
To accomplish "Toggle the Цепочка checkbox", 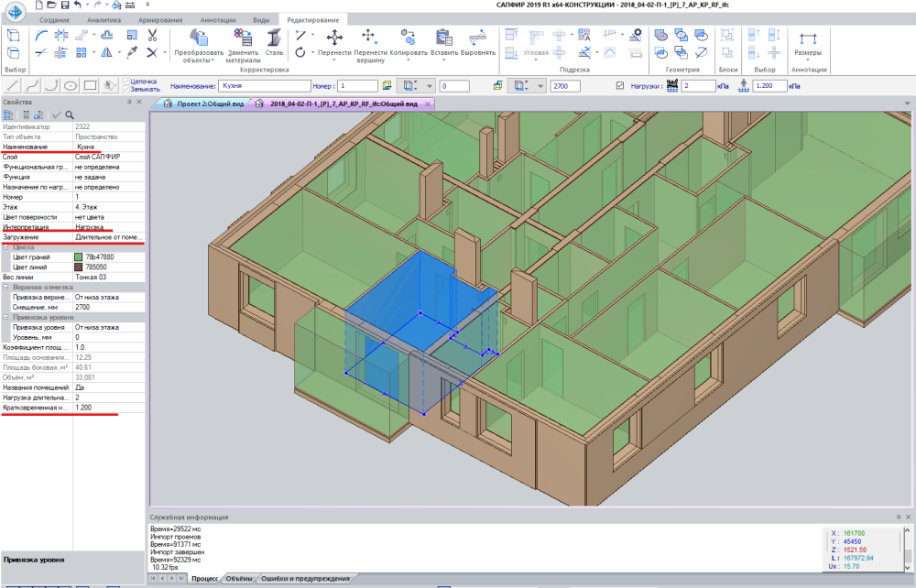I will tap(126, 82).
